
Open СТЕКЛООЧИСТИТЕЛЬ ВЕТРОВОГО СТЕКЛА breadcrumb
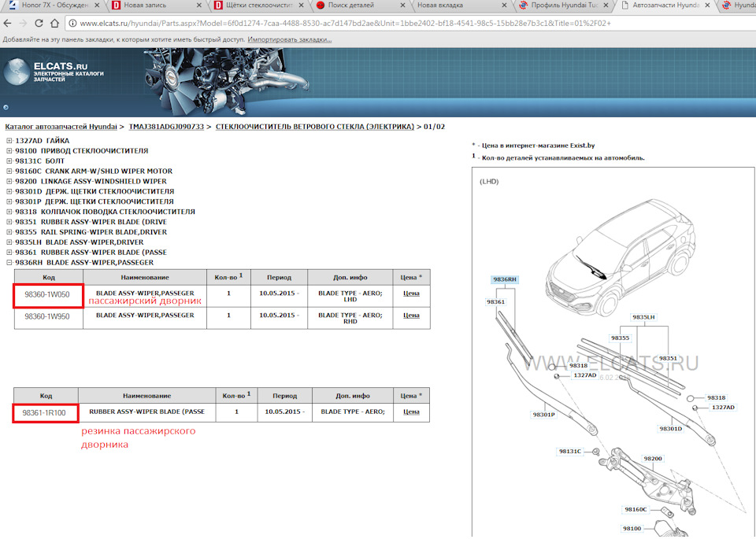tap(315, 127)
